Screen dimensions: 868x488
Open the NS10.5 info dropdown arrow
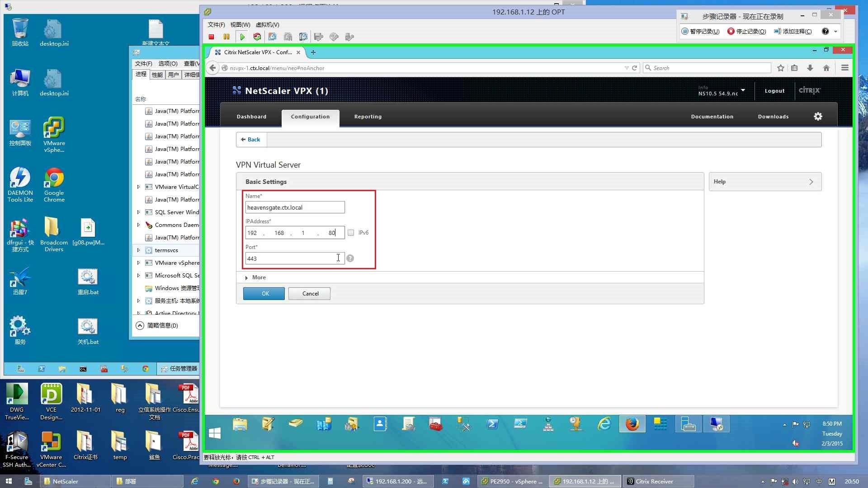pyautogui.click(x=743, y=90)
